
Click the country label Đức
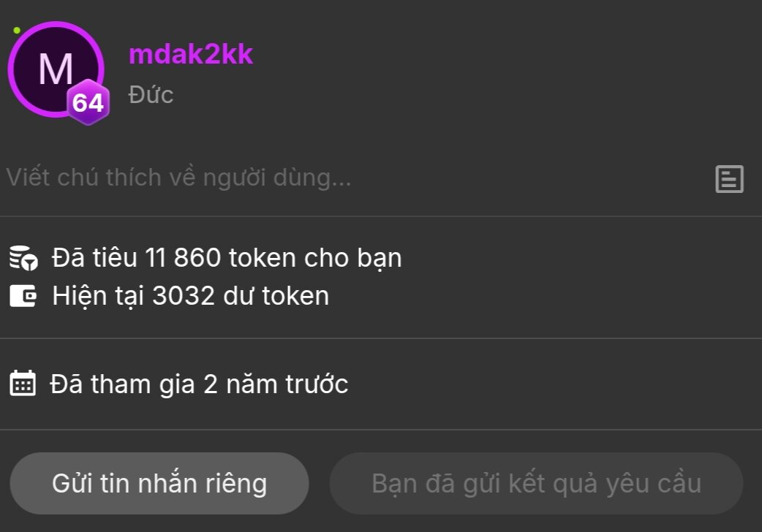coord(151,95)
